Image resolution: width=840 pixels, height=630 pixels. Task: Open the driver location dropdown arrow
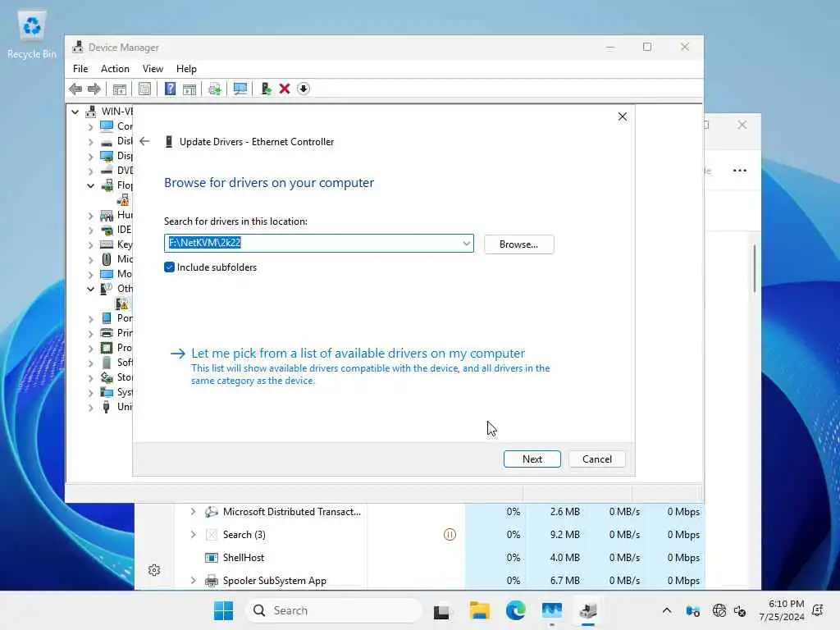tap(466, 243)
